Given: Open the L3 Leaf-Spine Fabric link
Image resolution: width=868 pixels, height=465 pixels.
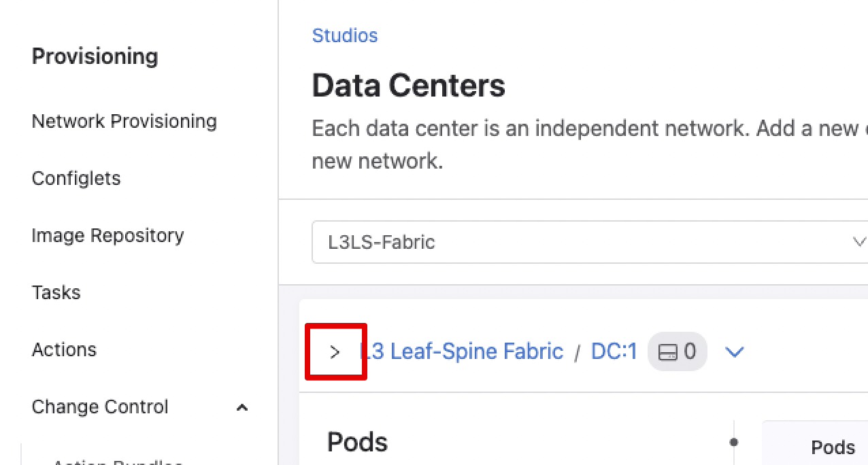Looking at the screenshot, I should coord(463,351).
